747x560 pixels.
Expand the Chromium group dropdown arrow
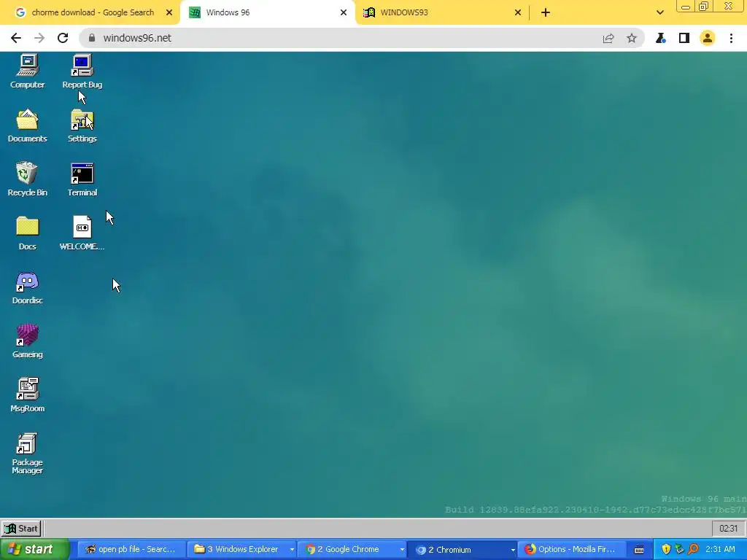pyautogui.click(x=513, y=550)
